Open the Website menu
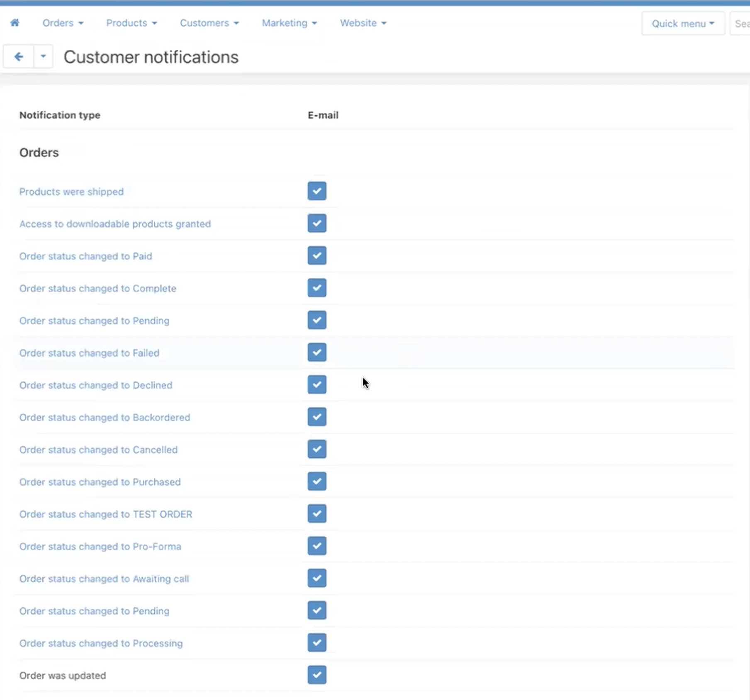 click(363, 23)
